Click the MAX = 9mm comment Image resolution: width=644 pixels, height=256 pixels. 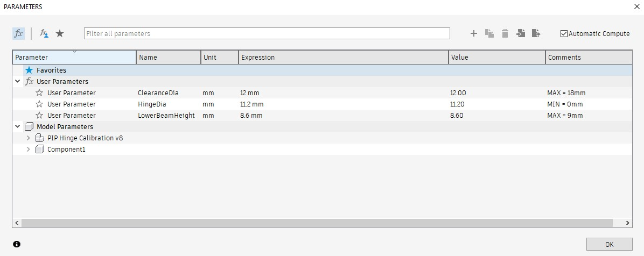click(565, 115)
